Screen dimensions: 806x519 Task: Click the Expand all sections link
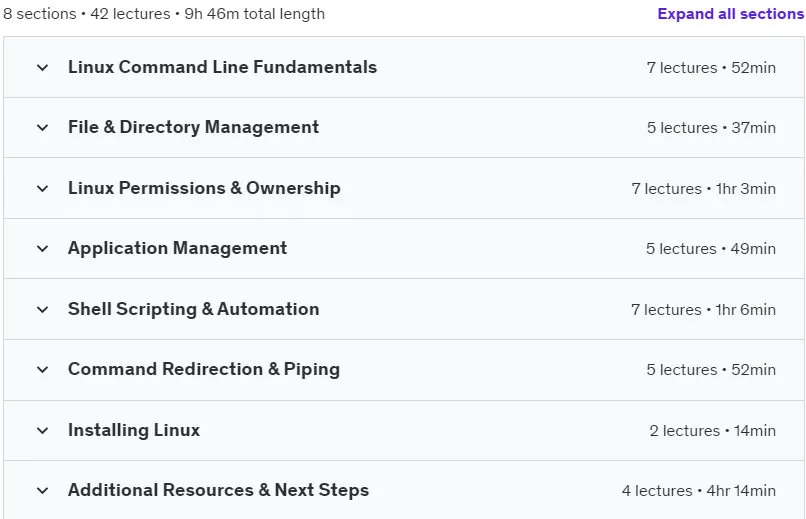coord(730,14)
